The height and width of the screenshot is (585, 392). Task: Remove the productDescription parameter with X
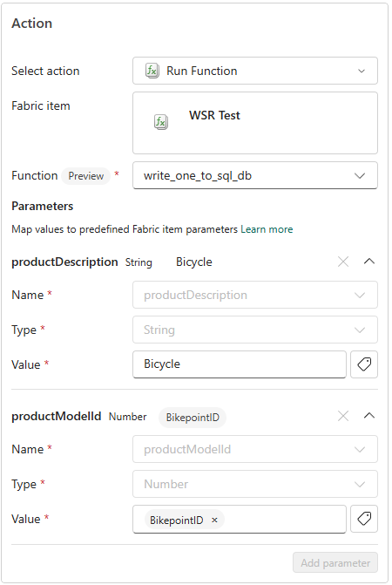coord(343,262)
